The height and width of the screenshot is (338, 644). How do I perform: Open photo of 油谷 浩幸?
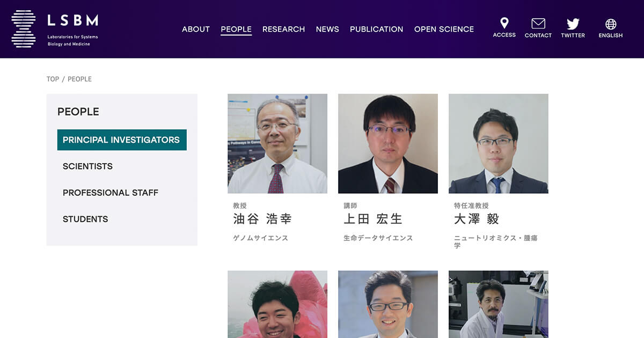[277, 144]
